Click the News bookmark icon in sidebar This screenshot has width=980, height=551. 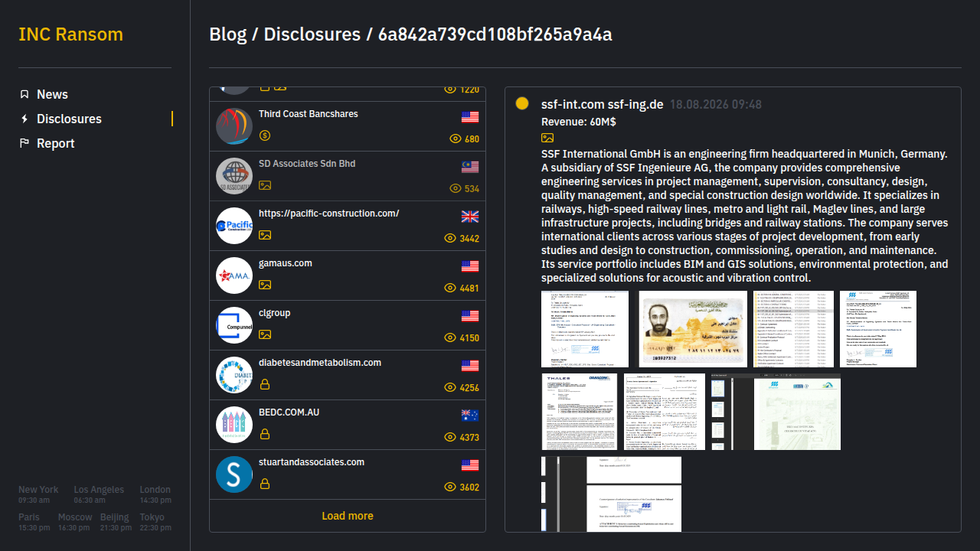24,94
